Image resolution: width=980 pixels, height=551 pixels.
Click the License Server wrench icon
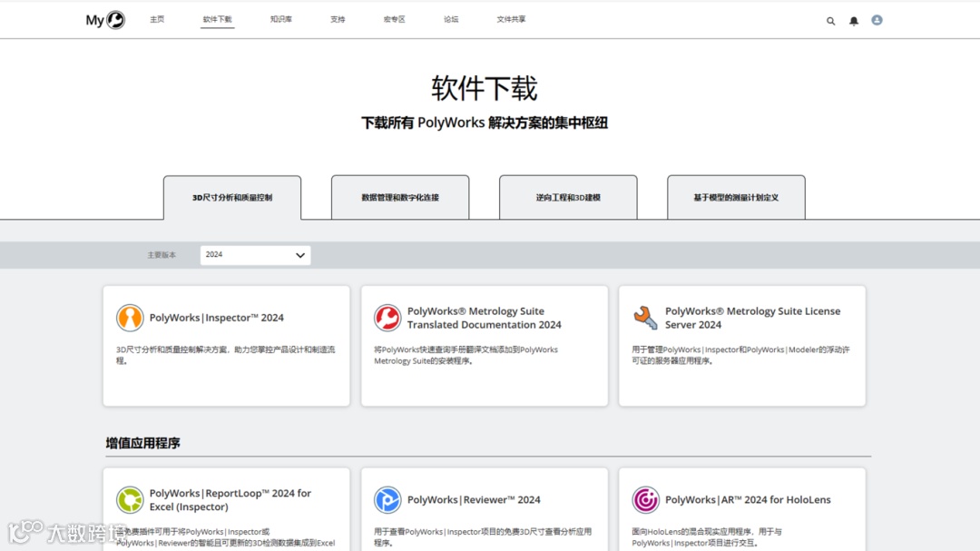pos(646,318)
